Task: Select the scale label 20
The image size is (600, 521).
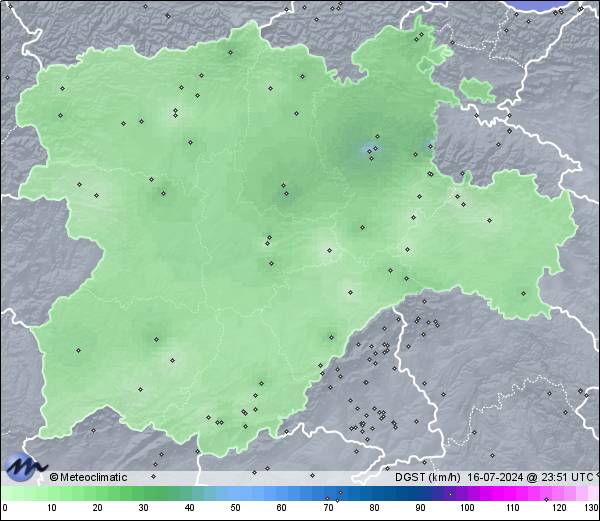Action: 98,508
